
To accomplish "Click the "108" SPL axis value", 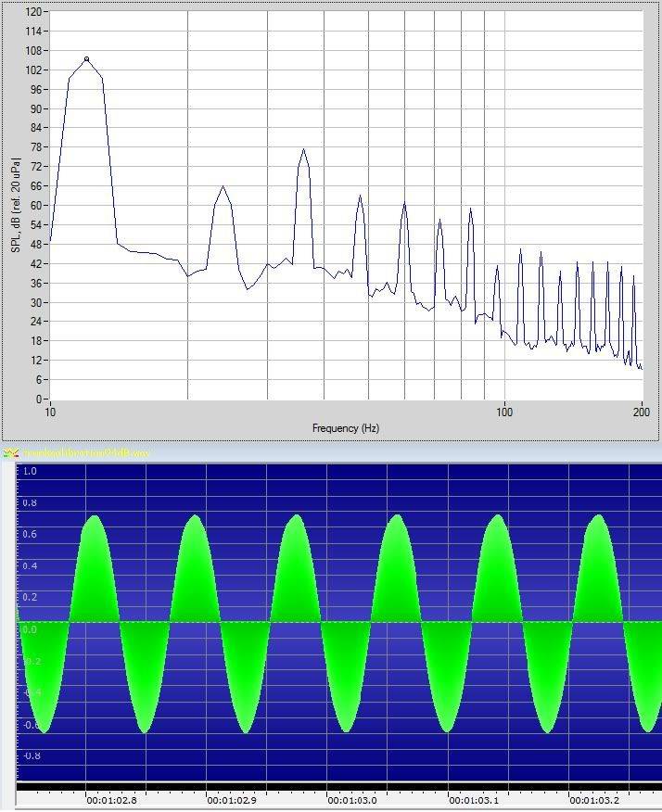I will click(33, 50).
